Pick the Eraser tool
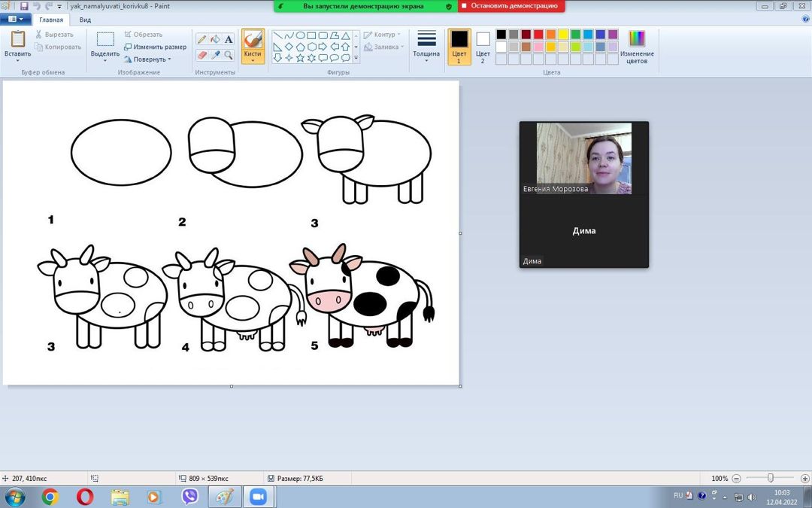Image resolution: width=812 pixels, height=508 pixels. pos(201,56)
